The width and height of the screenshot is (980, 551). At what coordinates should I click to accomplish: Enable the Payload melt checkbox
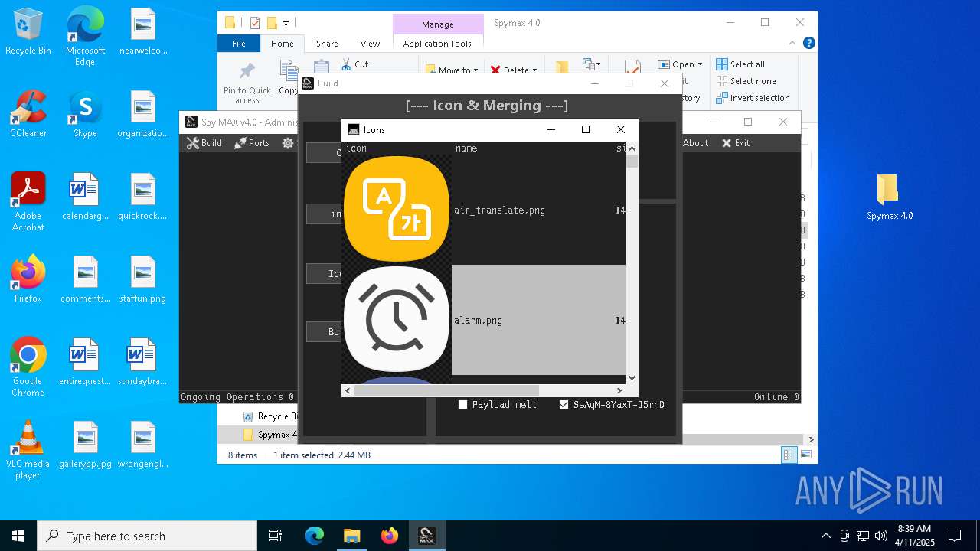click(x=462, y=405)
